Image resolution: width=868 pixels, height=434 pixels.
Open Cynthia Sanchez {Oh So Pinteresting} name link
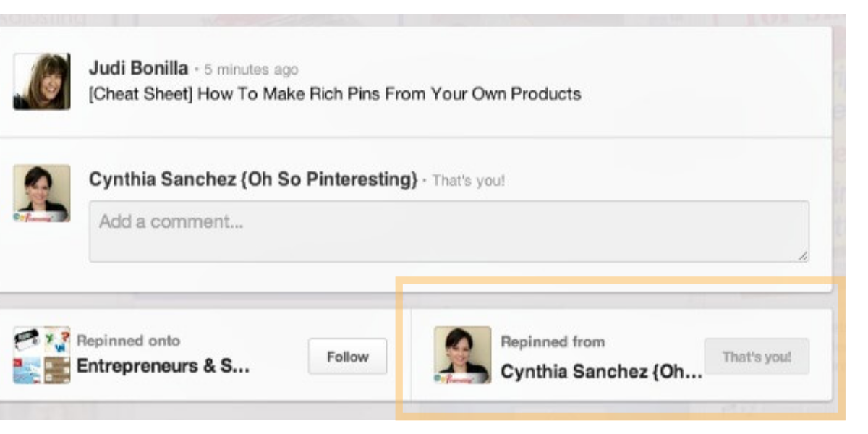(252, 179)
